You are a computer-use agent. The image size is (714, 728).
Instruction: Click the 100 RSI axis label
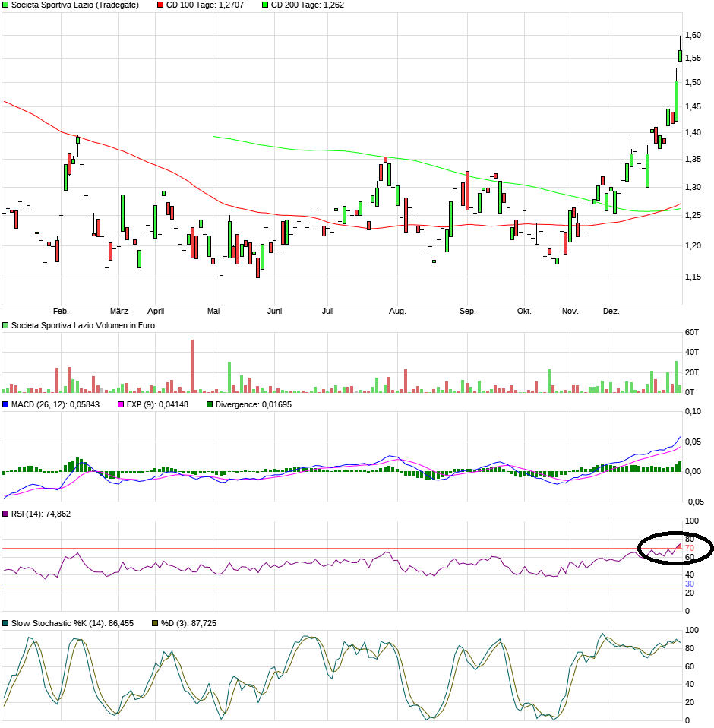692,521
